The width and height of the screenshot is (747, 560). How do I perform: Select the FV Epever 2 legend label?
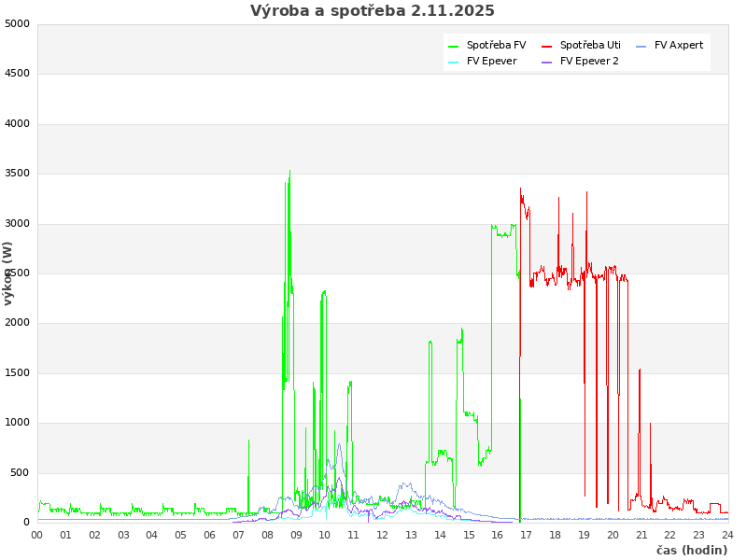(x=589, y=62)
